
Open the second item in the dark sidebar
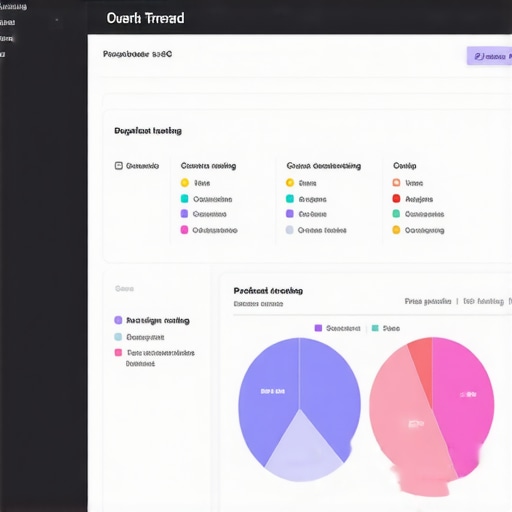click(x=7, y=22)
